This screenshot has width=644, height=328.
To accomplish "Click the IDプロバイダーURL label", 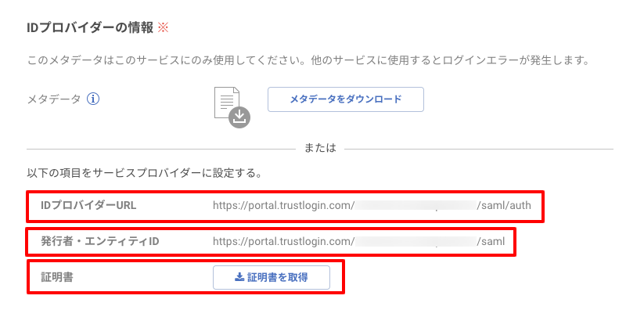I will [88, 206].
